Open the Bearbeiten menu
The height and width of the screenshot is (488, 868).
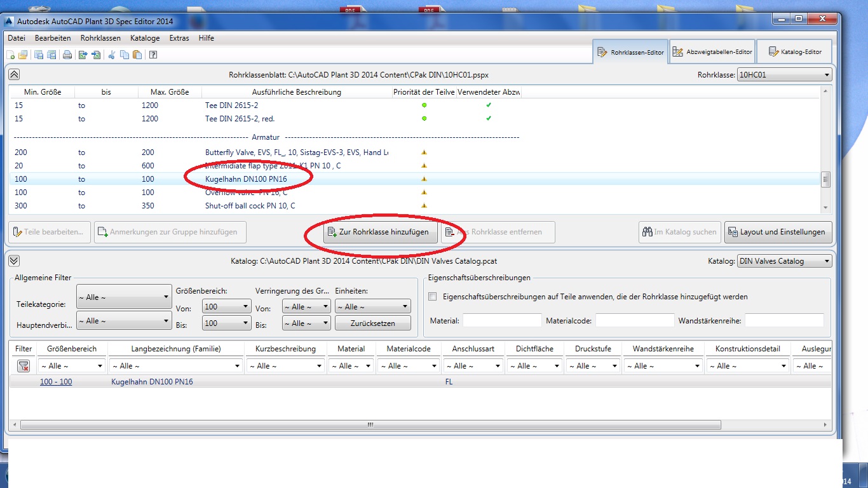53,38
